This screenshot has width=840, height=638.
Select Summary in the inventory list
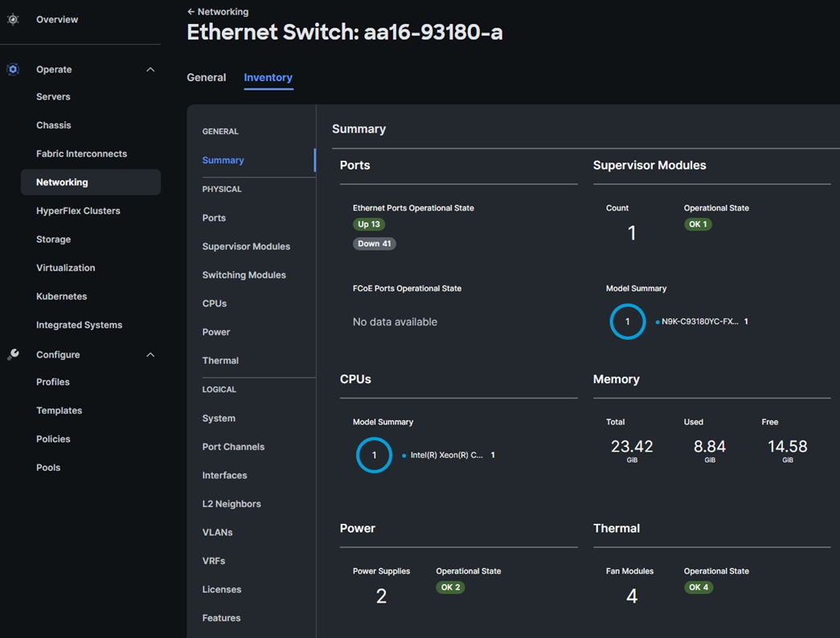tap(223, 160)
